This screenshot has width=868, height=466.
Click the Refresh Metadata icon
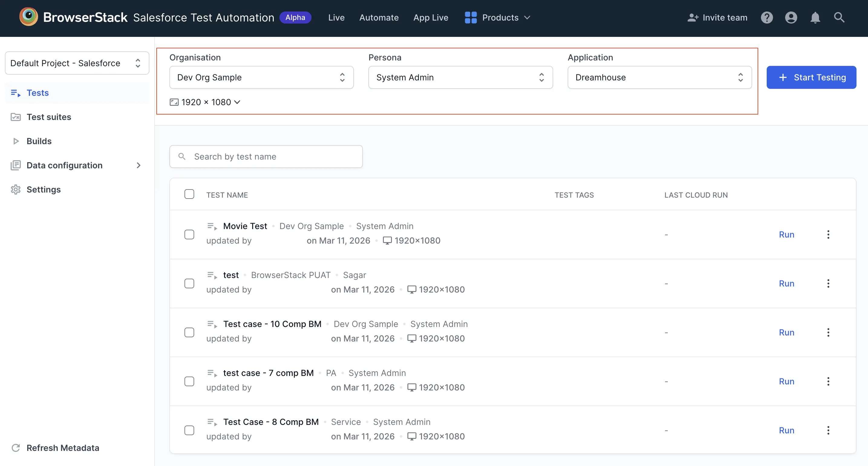16,448
